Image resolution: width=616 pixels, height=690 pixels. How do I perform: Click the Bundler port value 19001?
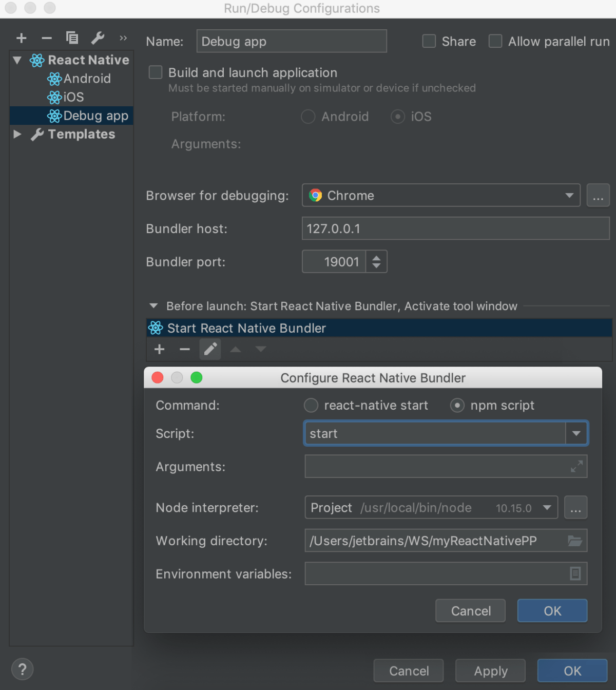(x=341, y=262)
